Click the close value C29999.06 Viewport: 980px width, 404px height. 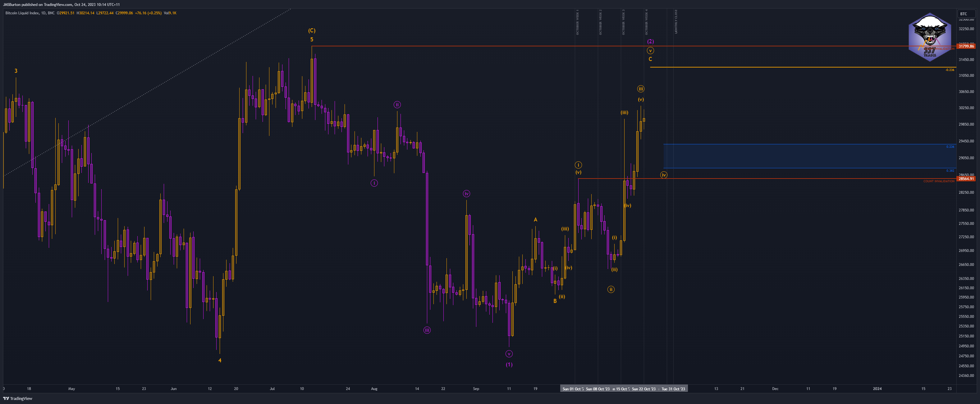124,13
